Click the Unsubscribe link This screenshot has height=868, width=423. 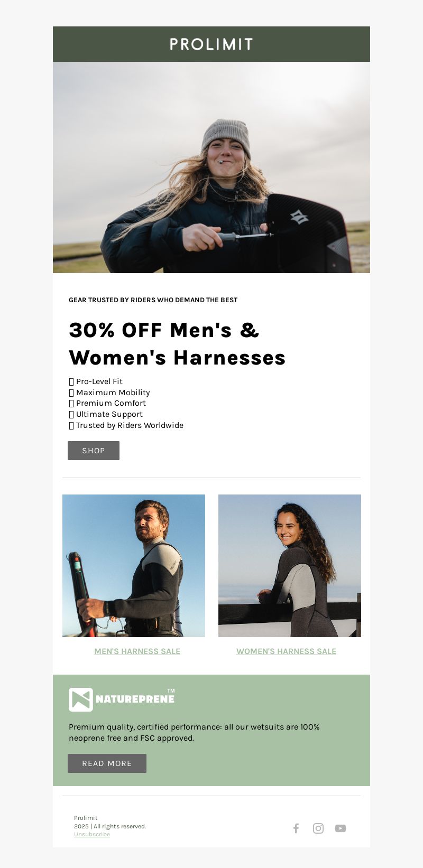[92, 834]
